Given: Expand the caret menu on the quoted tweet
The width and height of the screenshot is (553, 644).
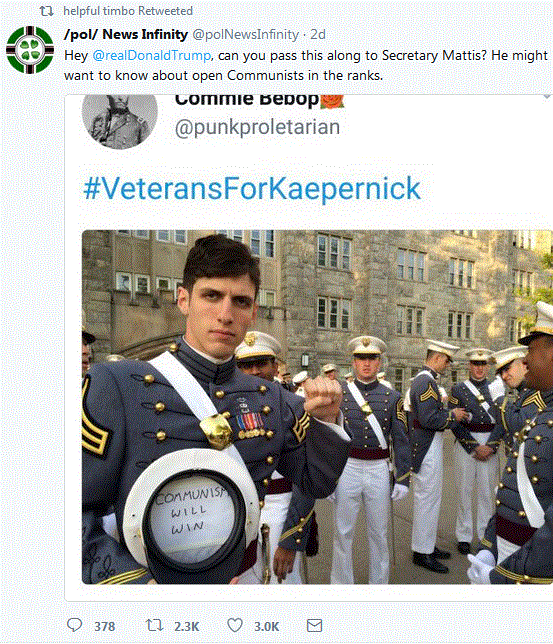Looking at the screenshot, I should click(x=546, y=97).
